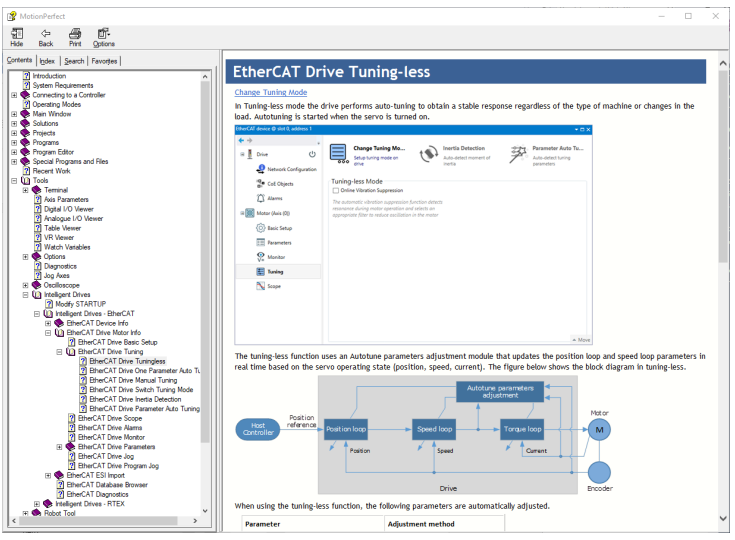Expand the Main Window tree node

(x=14, y=114)
